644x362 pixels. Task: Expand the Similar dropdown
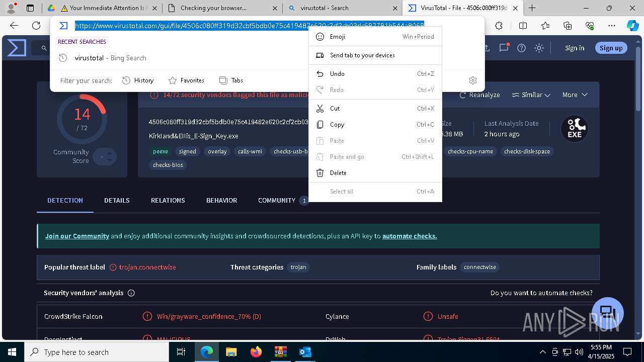click(x=531, y=95)
